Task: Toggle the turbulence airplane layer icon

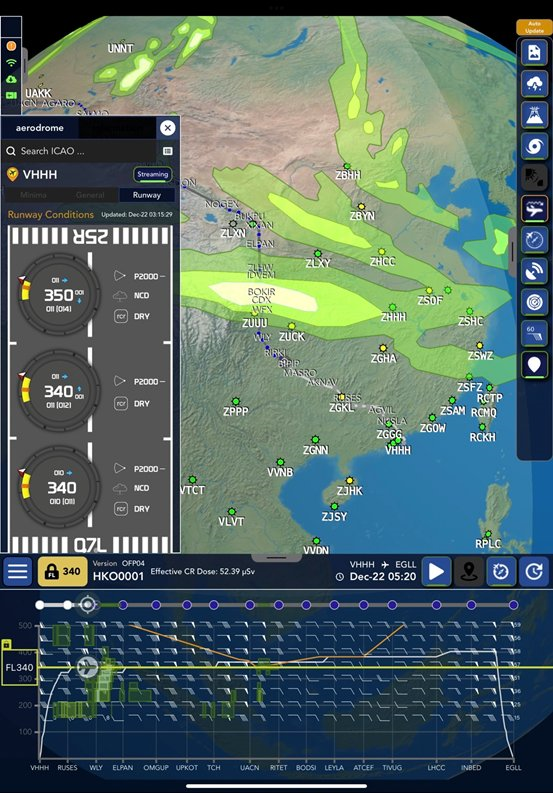Action: point(534,208)
